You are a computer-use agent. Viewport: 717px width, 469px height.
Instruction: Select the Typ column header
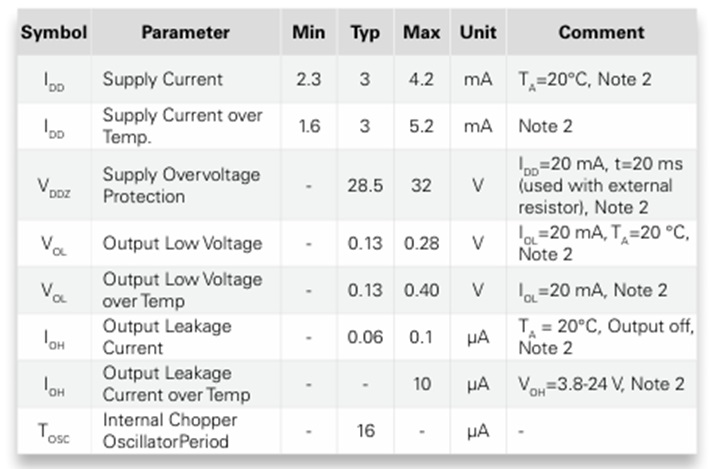365,33
